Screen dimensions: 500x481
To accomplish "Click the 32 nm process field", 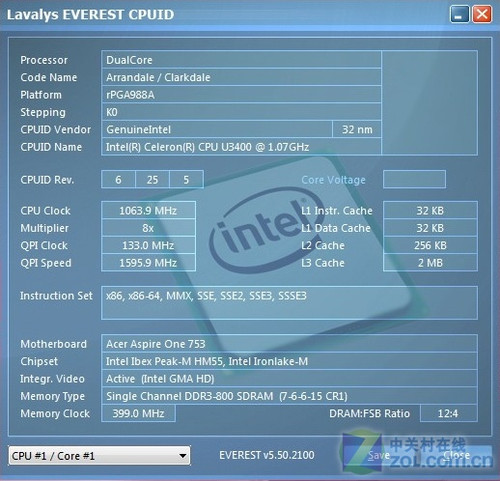I will pos(357,129).
